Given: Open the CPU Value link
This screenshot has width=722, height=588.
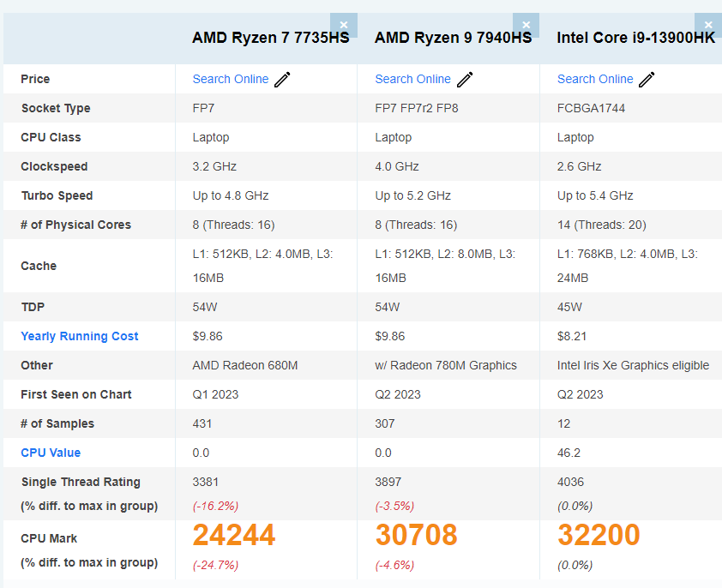Looking at the screenshot, I should click(51, 453).
